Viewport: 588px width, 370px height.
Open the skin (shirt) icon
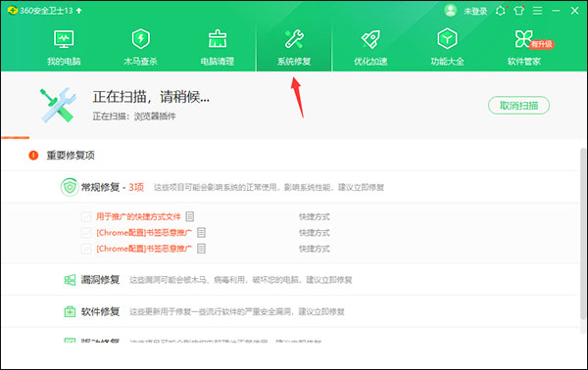point(519,11)
